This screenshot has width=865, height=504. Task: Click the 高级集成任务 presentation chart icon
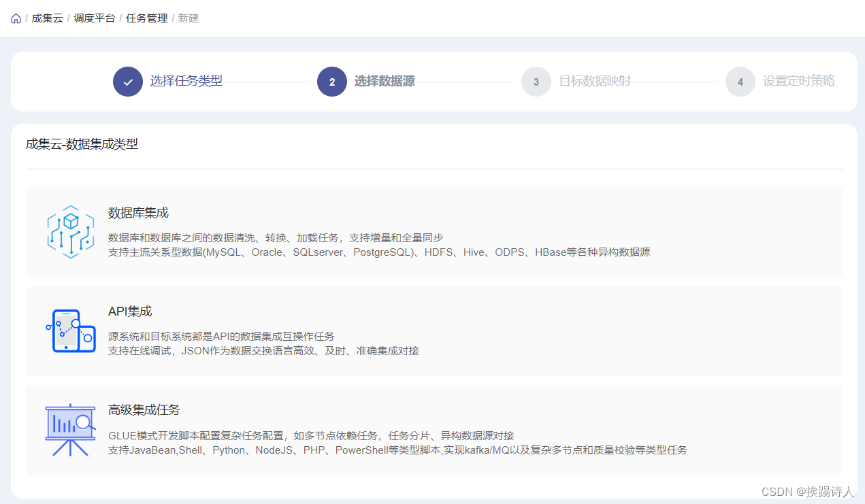pyautogui.click(x=71, y=430)
